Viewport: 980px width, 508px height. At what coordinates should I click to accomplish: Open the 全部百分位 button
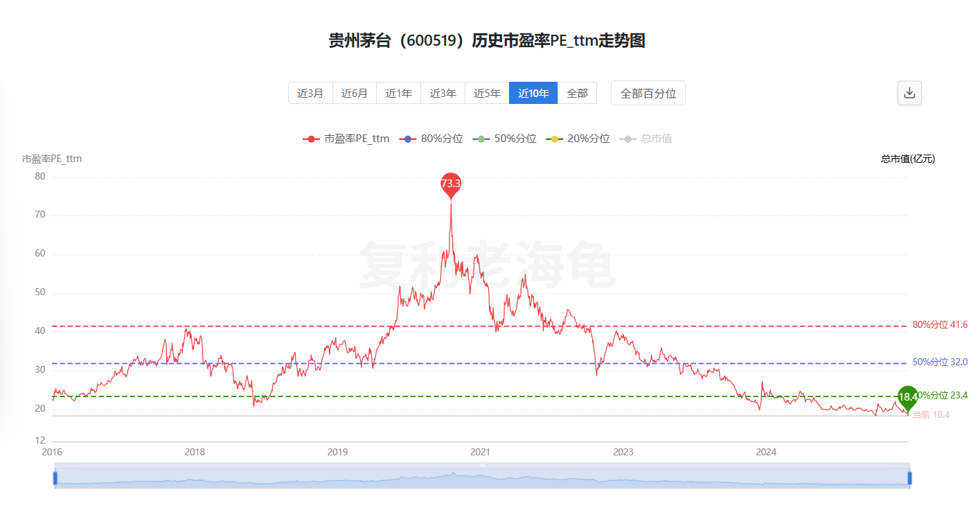pos(648,93)
